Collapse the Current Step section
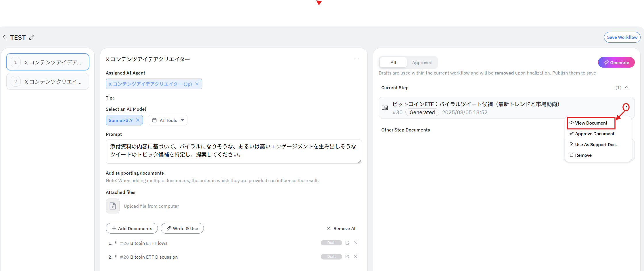 tap(627, 87)
